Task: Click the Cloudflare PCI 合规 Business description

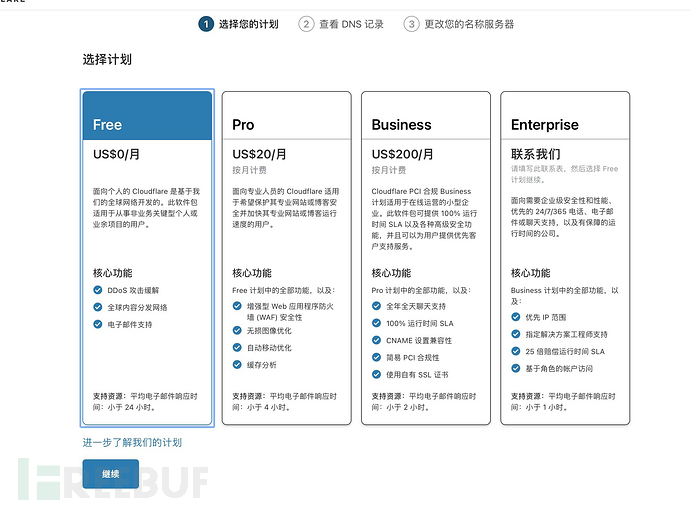Action: coord(424,219)
